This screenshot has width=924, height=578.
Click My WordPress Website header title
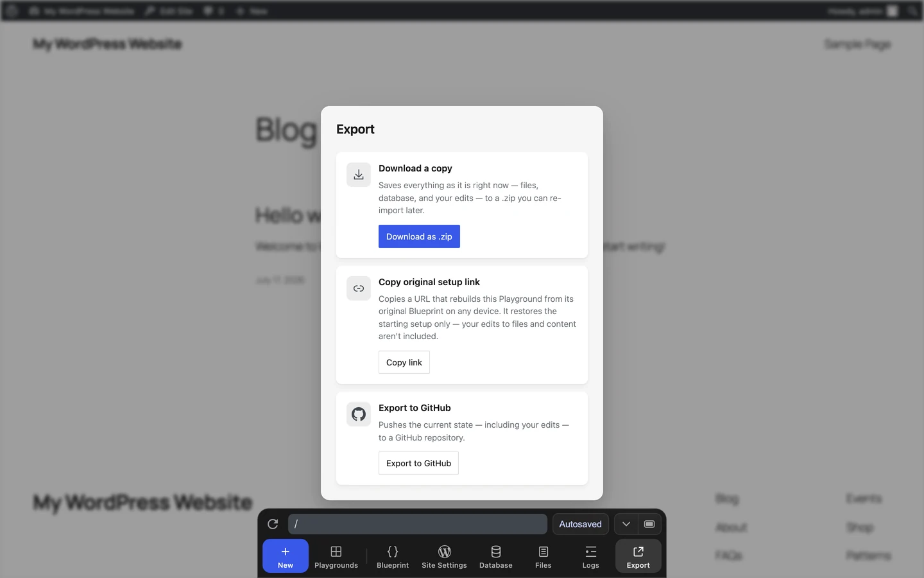point(108,44)
